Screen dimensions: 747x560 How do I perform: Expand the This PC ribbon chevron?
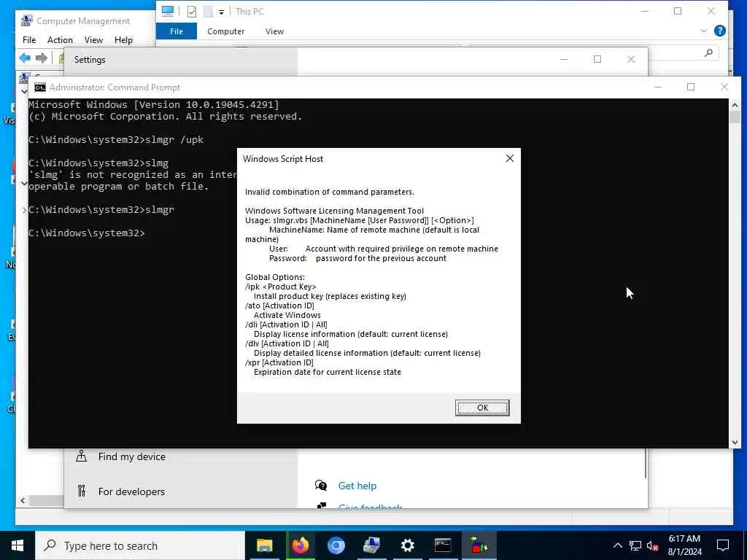704,31
